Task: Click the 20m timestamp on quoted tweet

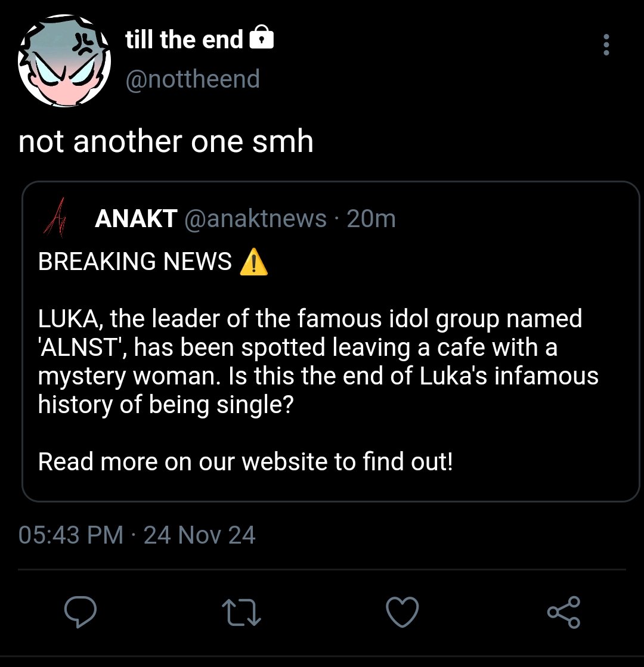Action: tap(371, 219)
